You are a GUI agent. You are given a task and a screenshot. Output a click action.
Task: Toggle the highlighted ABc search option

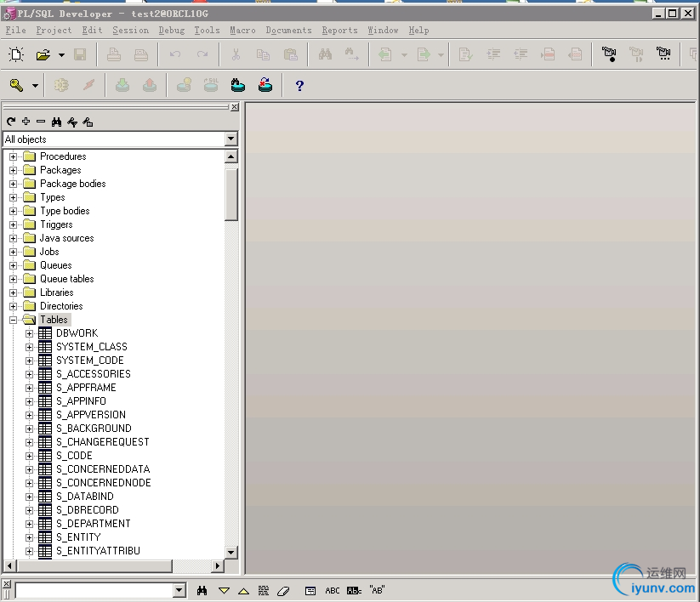click(354, 591)
